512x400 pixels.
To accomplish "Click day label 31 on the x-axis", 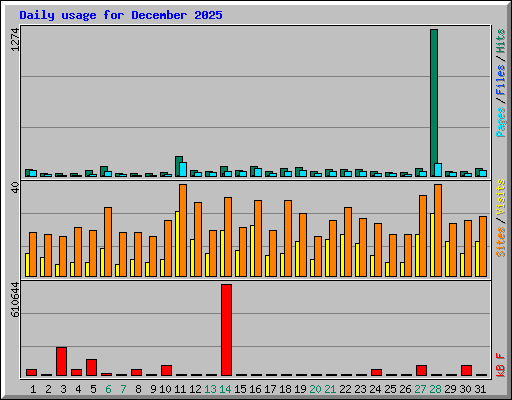I will click(x=480, y=389).
